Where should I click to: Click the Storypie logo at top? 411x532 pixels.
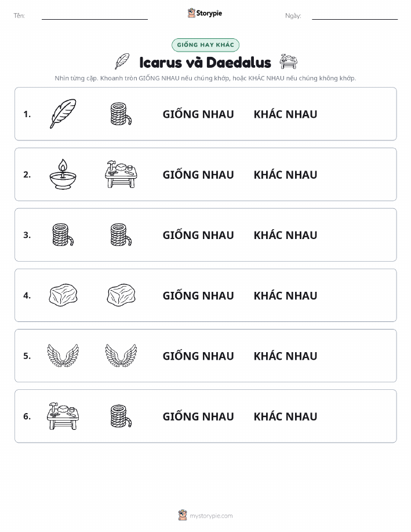pos(205,13)
